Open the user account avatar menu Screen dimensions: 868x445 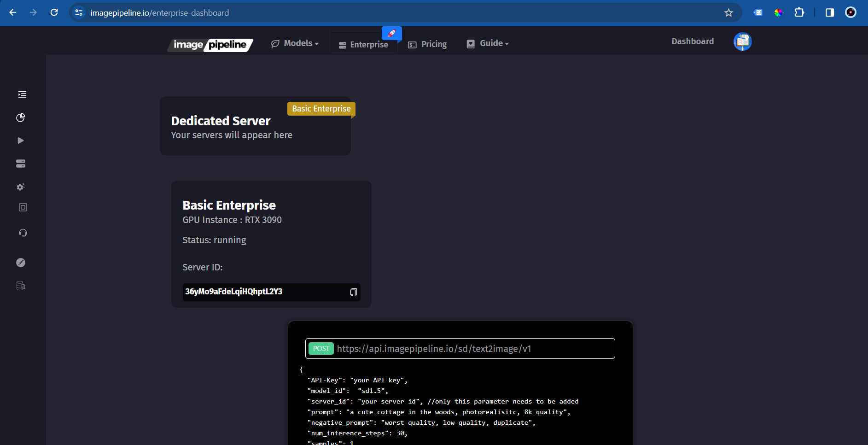pos(742,41)
